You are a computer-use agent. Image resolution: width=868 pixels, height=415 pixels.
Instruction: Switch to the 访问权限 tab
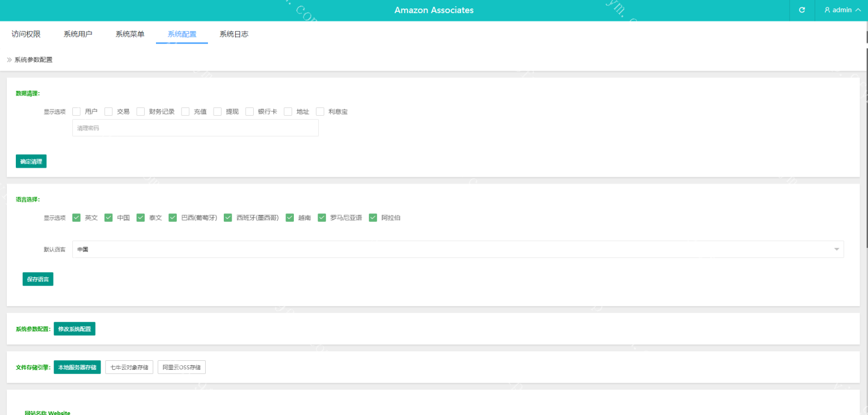point(26,34)
